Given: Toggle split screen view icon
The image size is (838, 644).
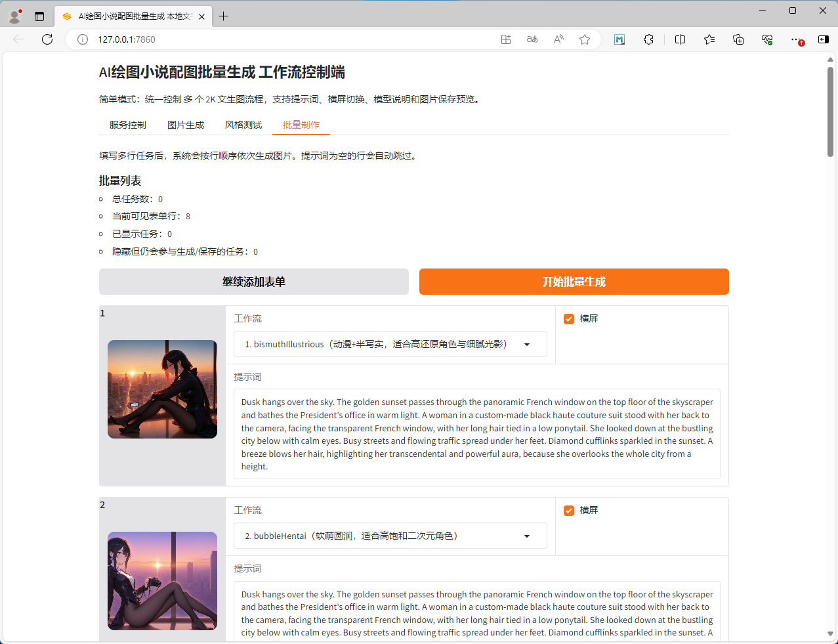Looking at the screenshot, I should point(680,39).
